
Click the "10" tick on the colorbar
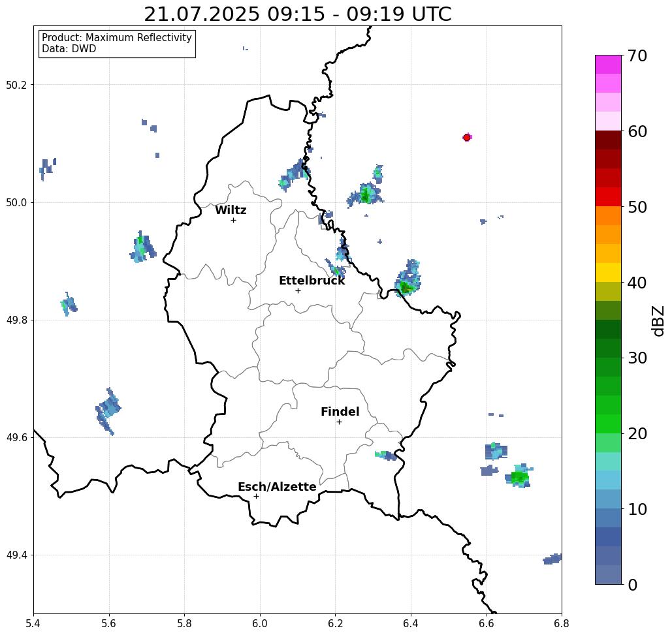tap(637, 509)
